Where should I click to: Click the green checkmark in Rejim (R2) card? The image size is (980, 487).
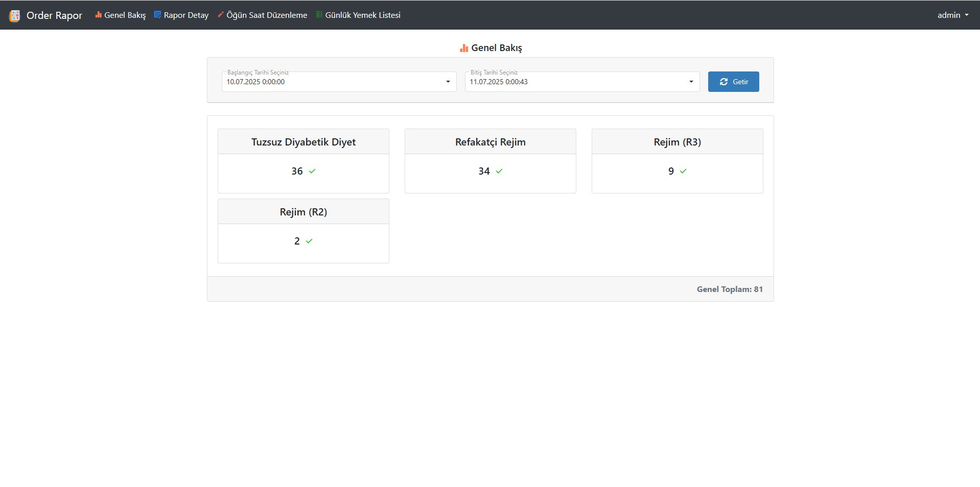pos(309,241)
